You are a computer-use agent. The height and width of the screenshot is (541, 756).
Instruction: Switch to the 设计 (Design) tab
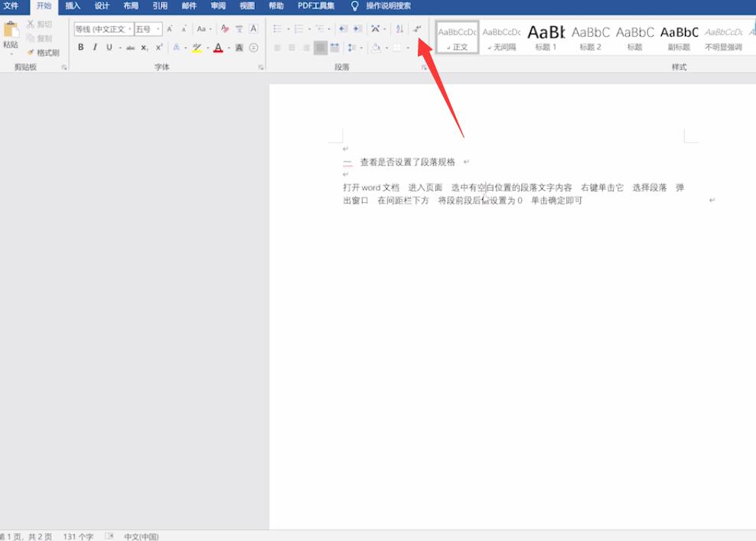[102, 6]
